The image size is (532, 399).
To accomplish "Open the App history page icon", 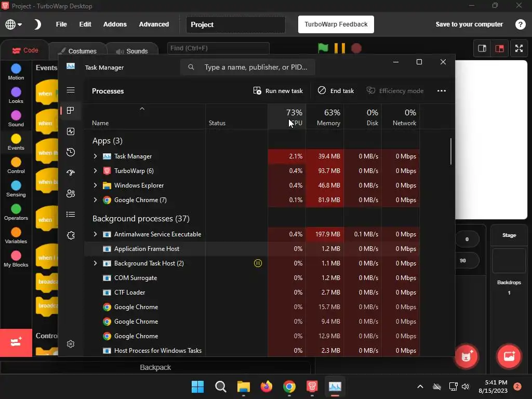I will pyautogui.click(x=71, y=152).
